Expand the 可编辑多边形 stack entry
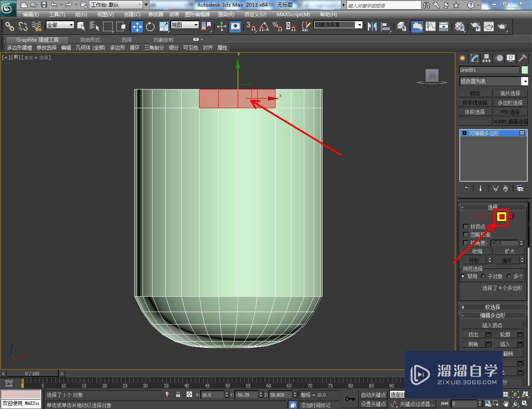 point(465,133)
